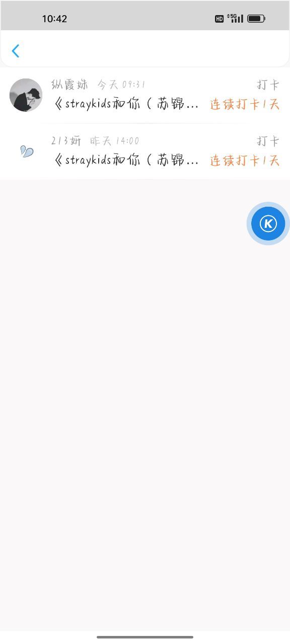Tap 打卡 label on 213妍's entry
The width and height of the screenshot is (290, 644).
click(x=268, y=141)
